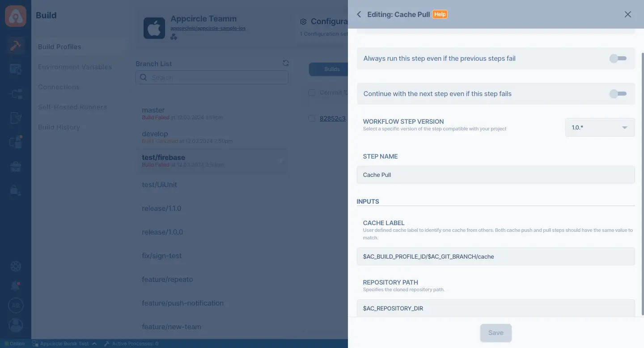This screenshot has height=348, width=644.
Task: Go back from Editing: Cache Pull
Action: (359, 14)
